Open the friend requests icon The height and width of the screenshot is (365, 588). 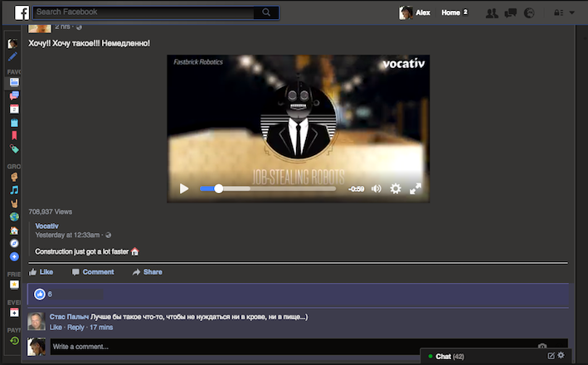point(492,13)
